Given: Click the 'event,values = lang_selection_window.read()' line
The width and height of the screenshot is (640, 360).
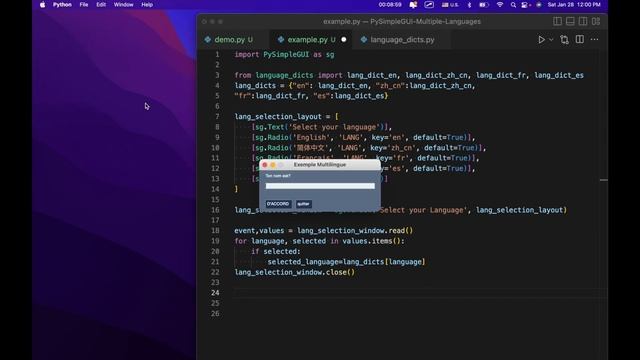Looking at the screenshot, I should pos(324,231).
